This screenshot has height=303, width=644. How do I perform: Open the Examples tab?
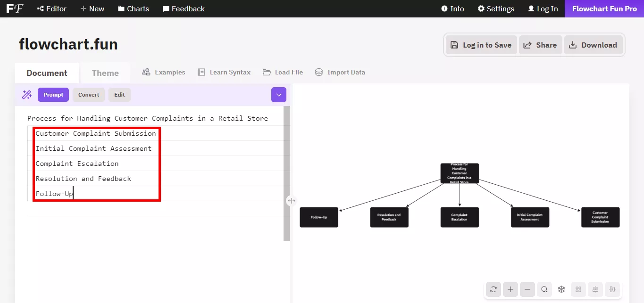click(x=163, y=72)
